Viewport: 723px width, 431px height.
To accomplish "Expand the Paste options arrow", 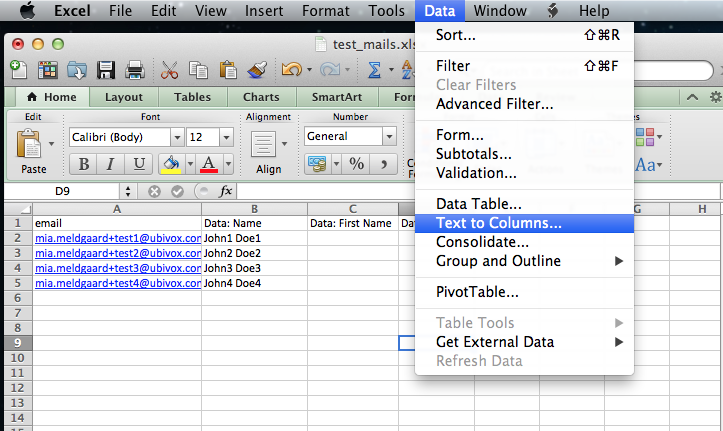I will 52,144.
